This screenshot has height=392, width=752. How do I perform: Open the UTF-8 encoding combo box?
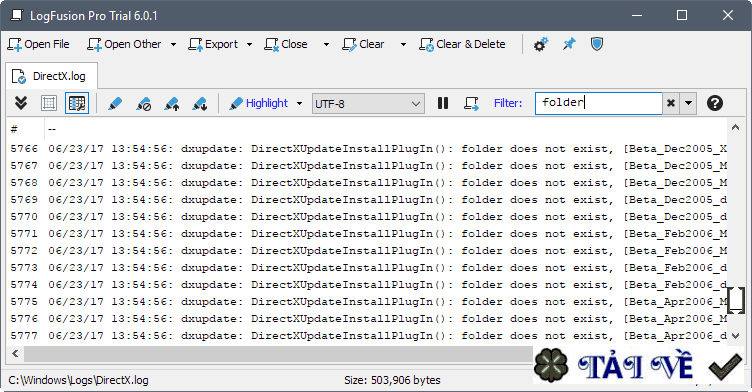pos(368,104)
